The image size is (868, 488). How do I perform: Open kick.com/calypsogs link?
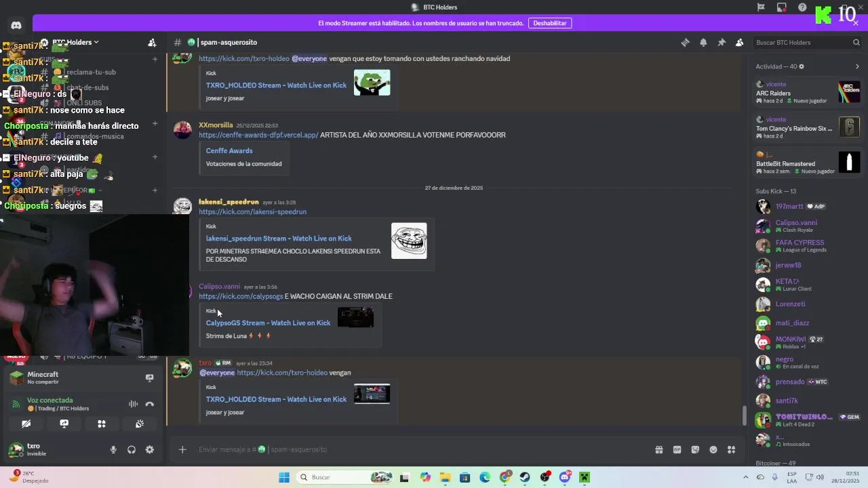click(241, 296)
